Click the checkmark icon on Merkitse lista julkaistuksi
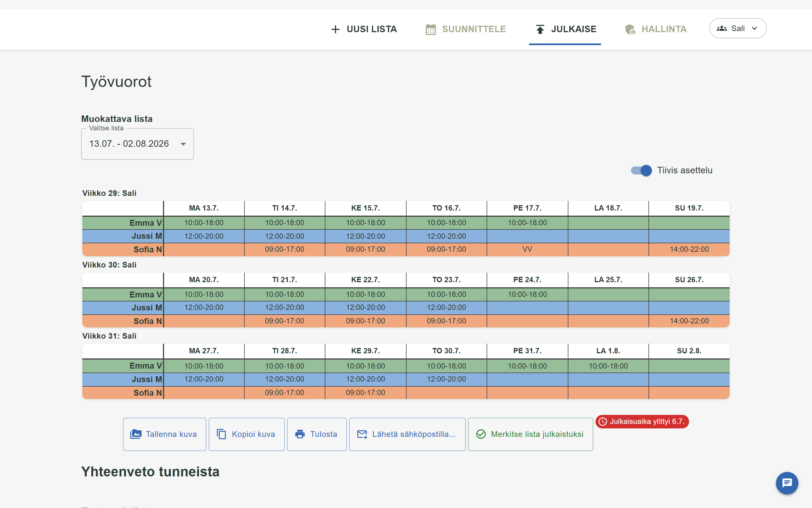 481,434
